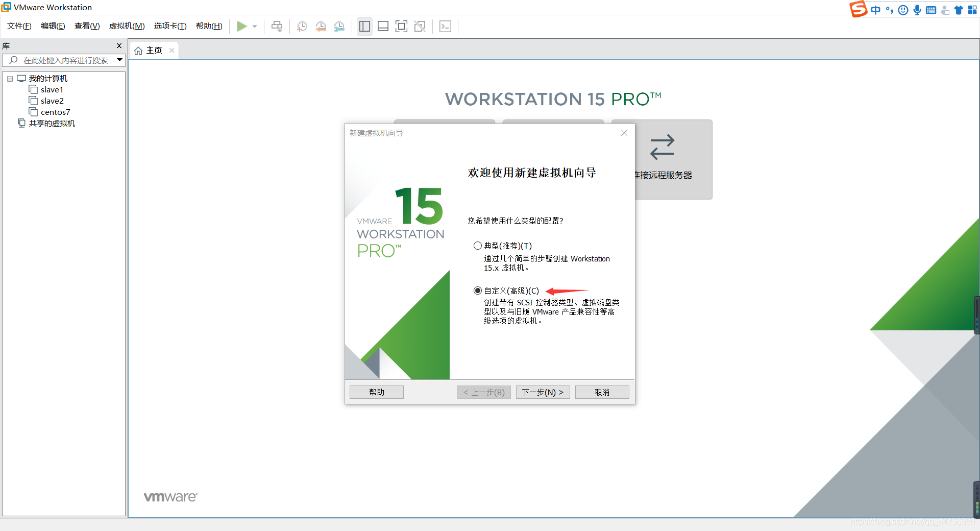Toggle the thumbnail bar view icon
The image size is (980, 531).
(383, 27)
